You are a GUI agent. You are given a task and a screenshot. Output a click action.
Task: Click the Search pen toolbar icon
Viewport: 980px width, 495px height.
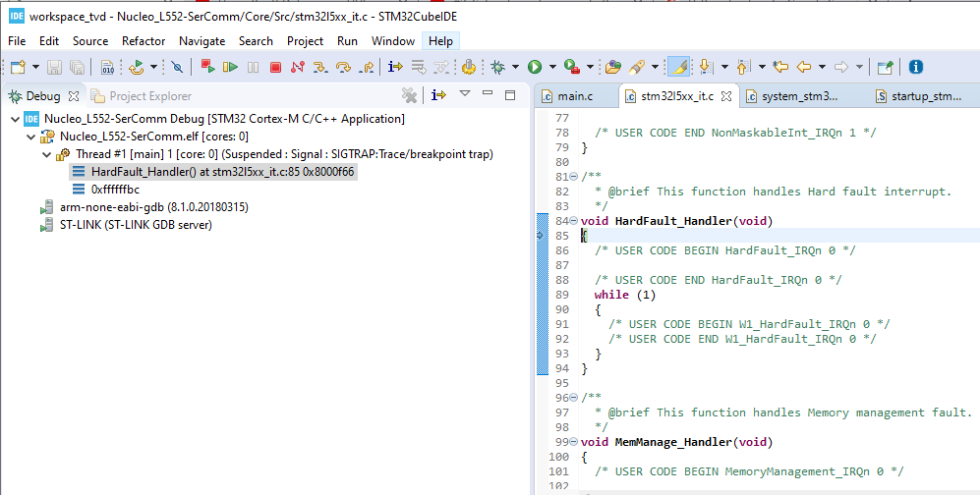point(637,67)
